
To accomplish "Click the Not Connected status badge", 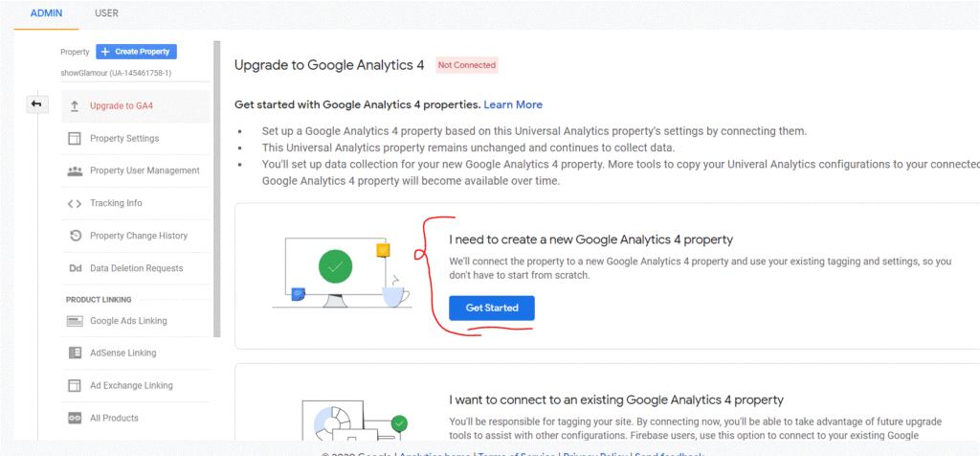I will coord(467,65).
